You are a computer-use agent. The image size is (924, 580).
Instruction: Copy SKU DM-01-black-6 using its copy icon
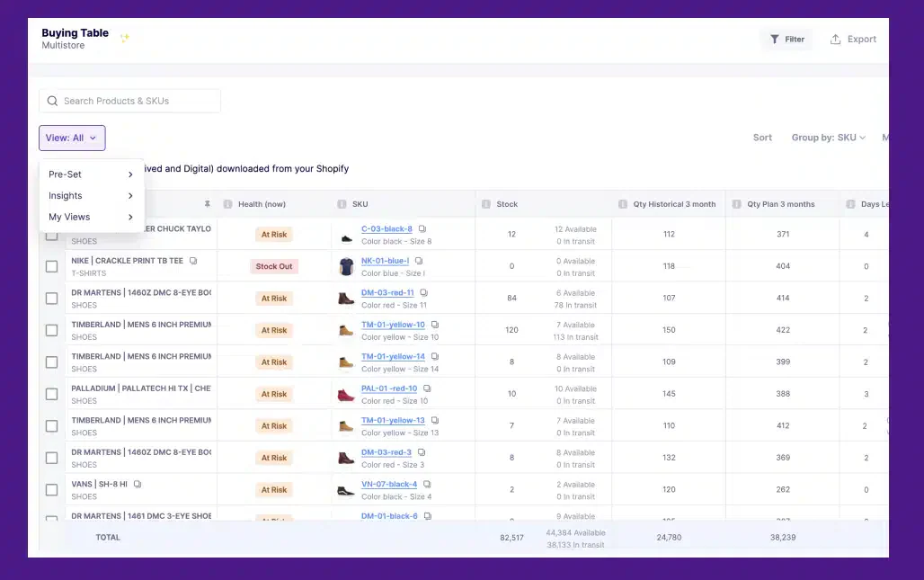[x=428, y=516]
